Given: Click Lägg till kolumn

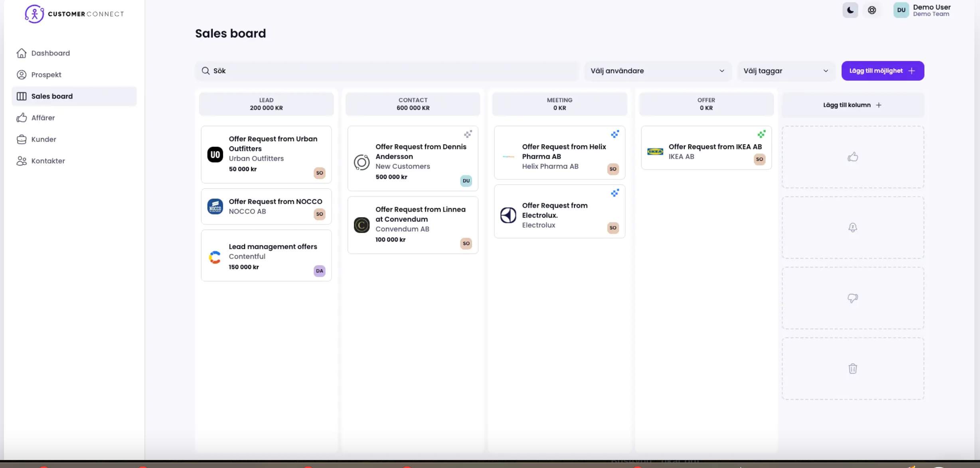Looking at the screenshot, I should click(x=852, y=105).
